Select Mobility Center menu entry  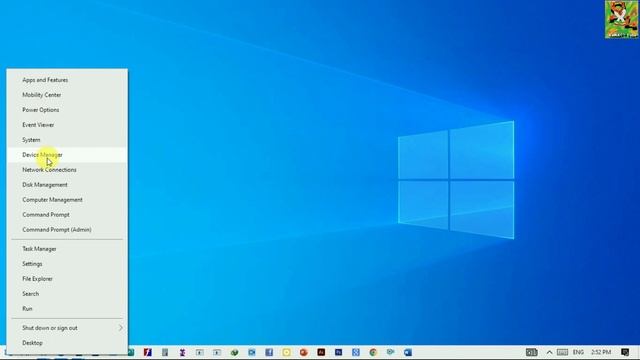click(67, 95)
